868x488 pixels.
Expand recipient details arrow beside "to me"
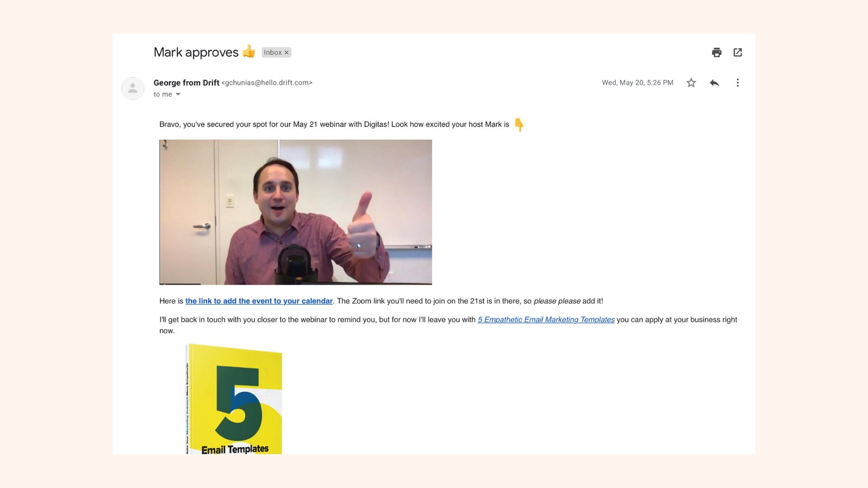pos(178,94)
